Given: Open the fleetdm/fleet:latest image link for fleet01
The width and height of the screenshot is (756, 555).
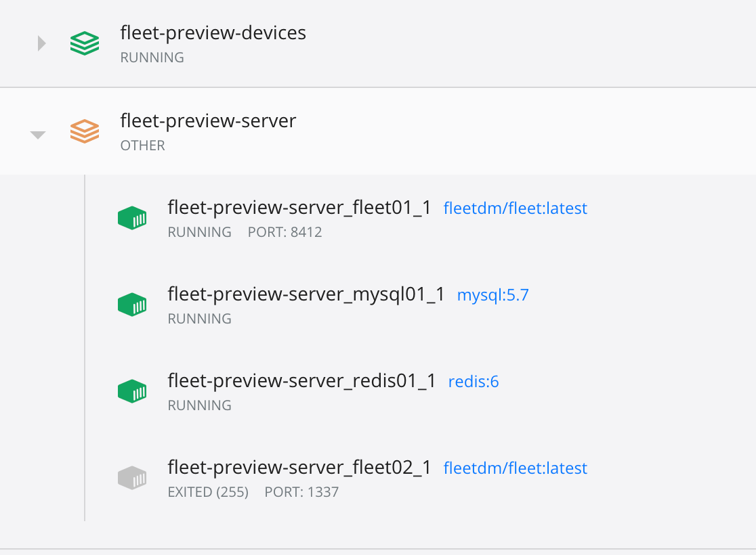Looking at the screenshot, I should pos(516,208).
